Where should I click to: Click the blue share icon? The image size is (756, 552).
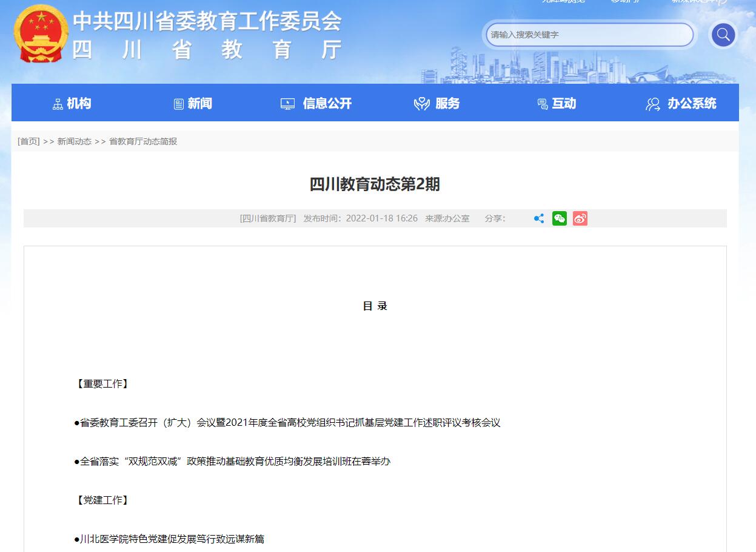[538, 218]
